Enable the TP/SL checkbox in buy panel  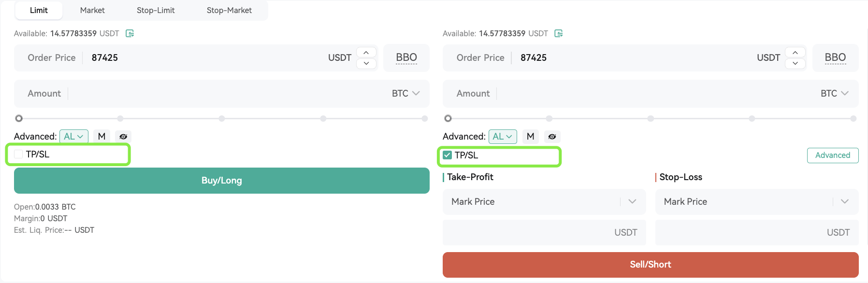click(x=18, y=154)
